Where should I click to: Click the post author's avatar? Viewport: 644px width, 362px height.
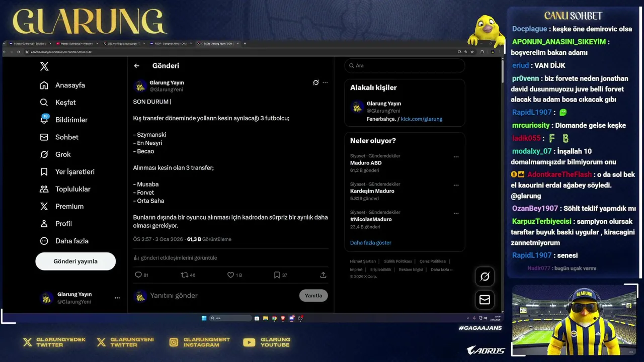click(x=140, y=86)
